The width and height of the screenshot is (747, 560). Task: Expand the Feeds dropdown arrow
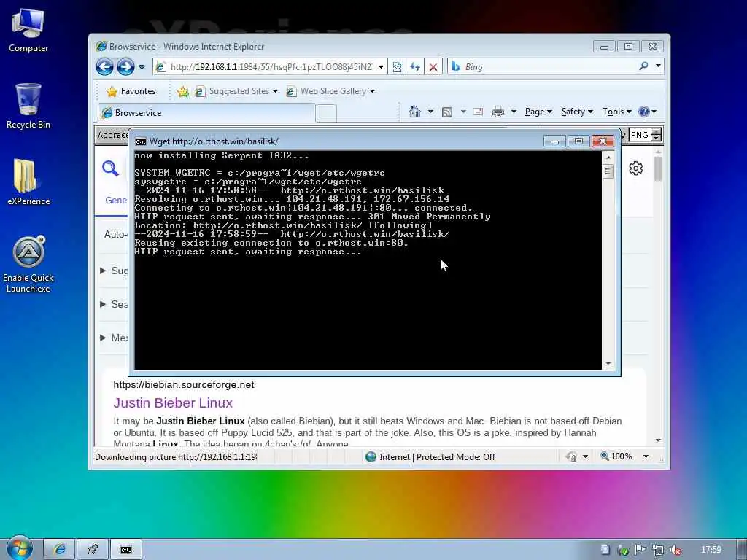pos(462,112)
